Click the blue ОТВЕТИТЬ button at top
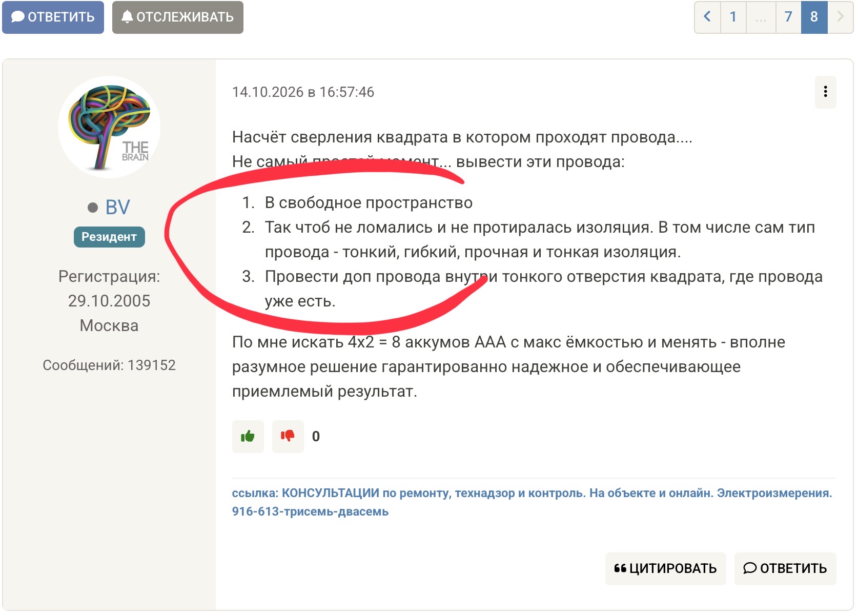Image resolution: width=858 pixels, height=616 pixels. pyautogui.click(x=53, y=17)
